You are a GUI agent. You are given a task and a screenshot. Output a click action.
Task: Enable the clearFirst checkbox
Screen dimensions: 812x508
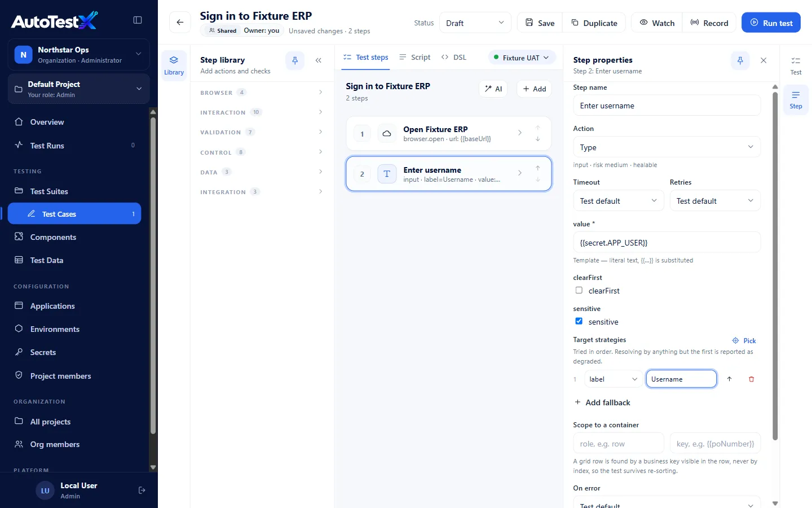579,290
